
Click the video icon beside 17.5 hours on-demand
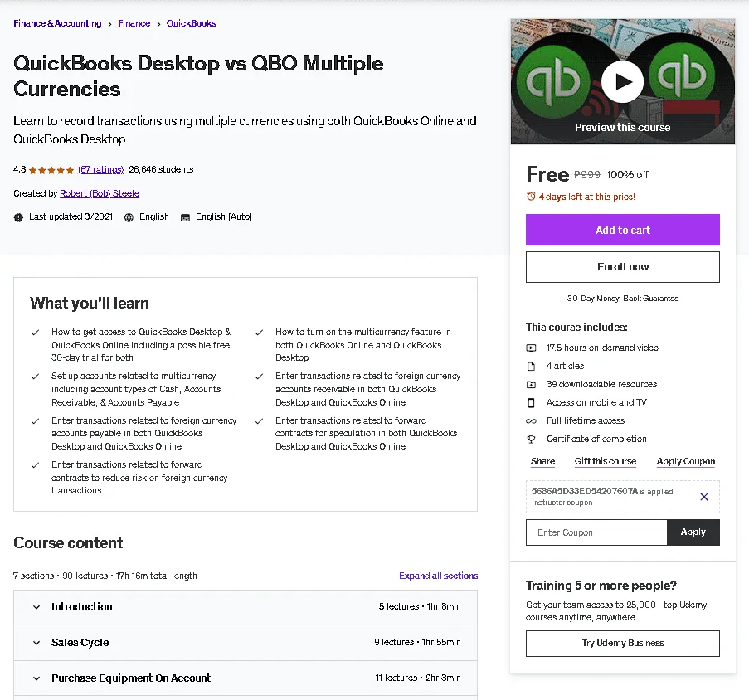pyautogui.click(x=531, y=348)
